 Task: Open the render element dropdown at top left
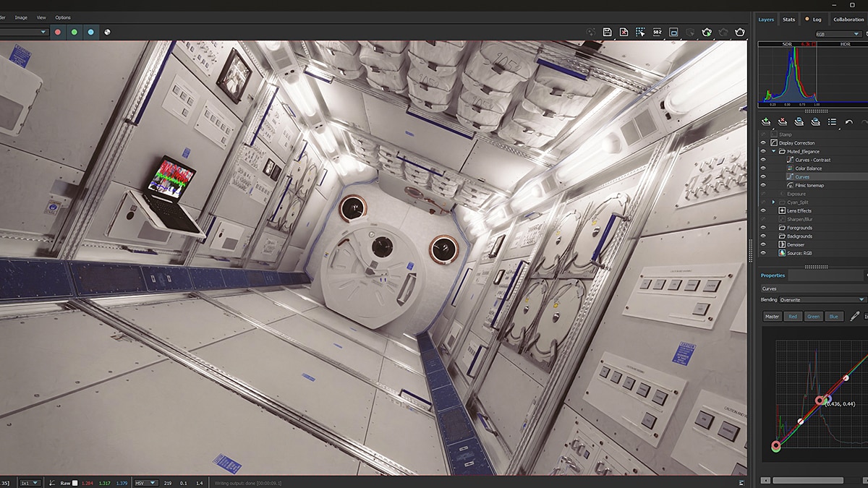pos(24,32)
